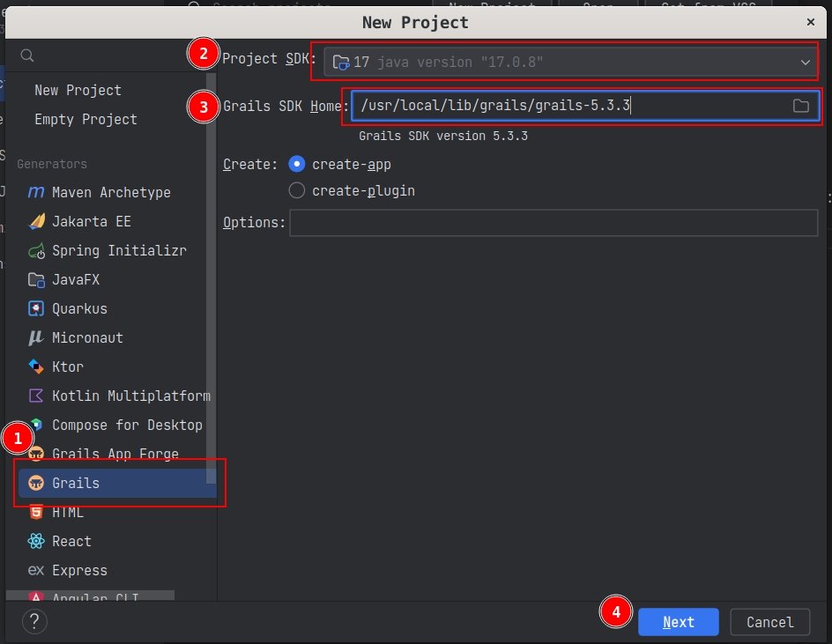Screen dimensions: 832x644
Task: Choose Compose for Desktop generator label
Action: click(127, 425)
